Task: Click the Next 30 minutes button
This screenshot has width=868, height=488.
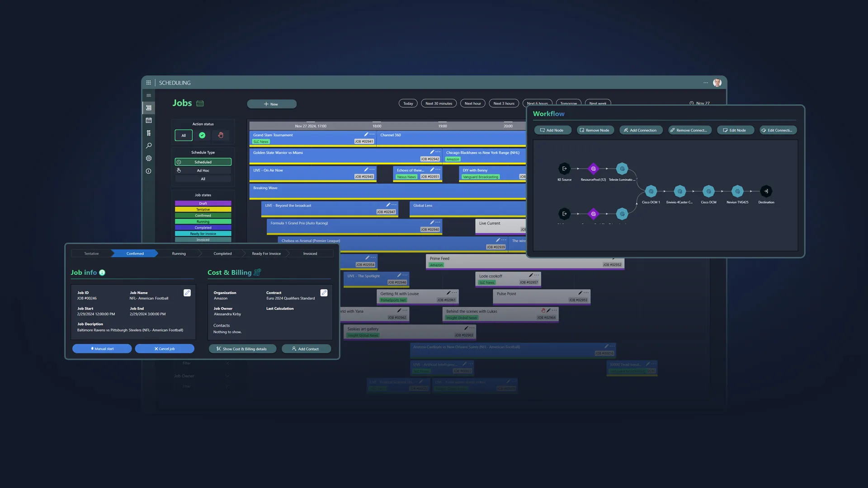Action: click(439, 103)
